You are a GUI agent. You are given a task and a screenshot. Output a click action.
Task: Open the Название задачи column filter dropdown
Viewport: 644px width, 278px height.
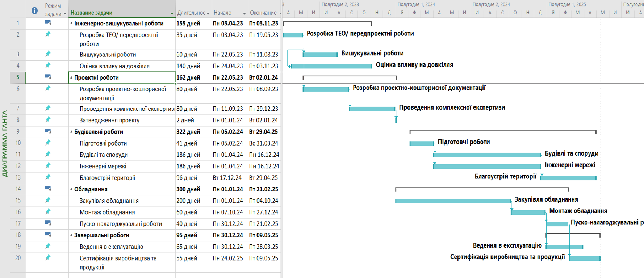pyautogui.click(x=172, y=14)
